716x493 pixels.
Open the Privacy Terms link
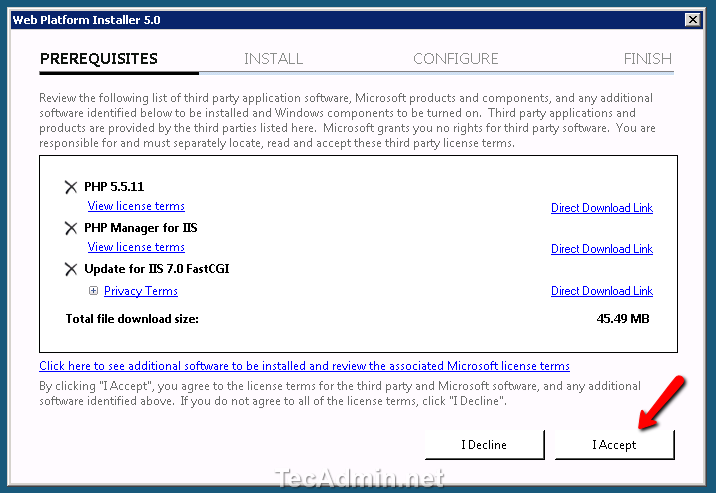point(141,291)
